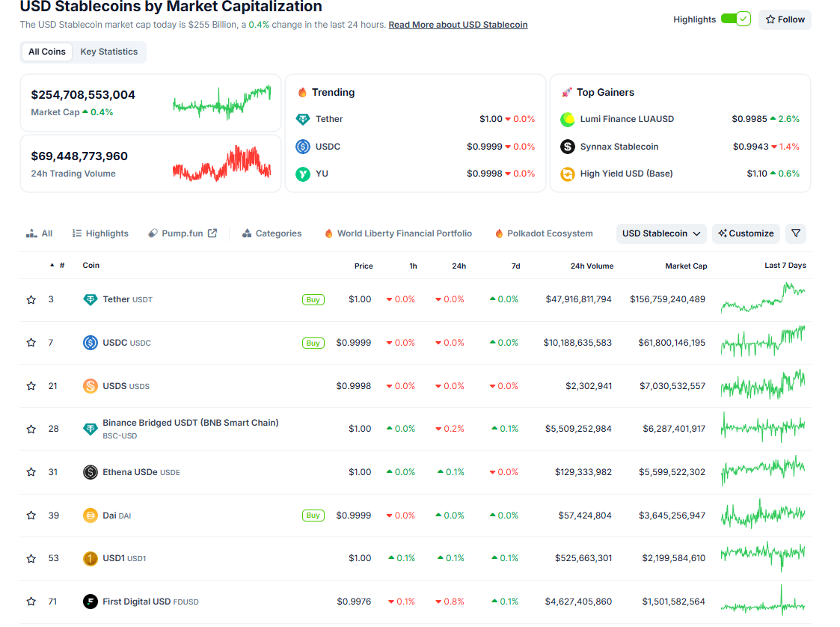The image size is (840, 627).
Task: Open Read More about USD Stablecoin link
Action: pyautogui.click(x=458, y=25)
